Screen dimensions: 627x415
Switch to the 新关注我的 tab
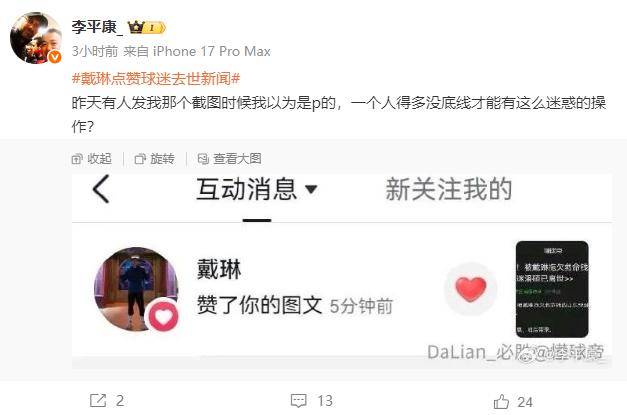click(448, 189)
